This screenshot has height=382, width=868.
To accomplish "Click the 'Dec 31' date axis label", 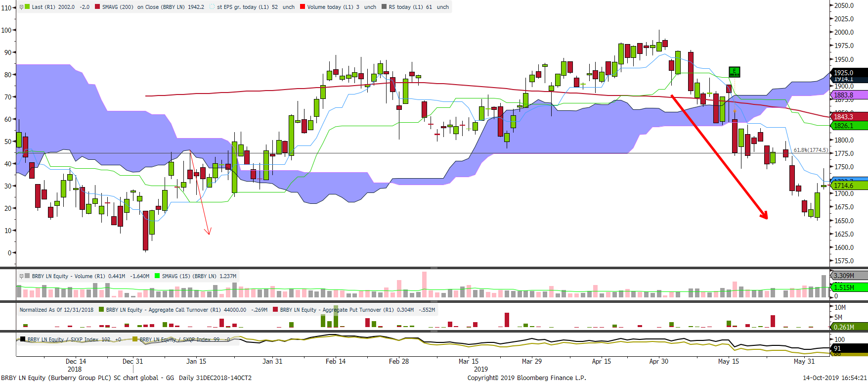I will tap(133, 361).
